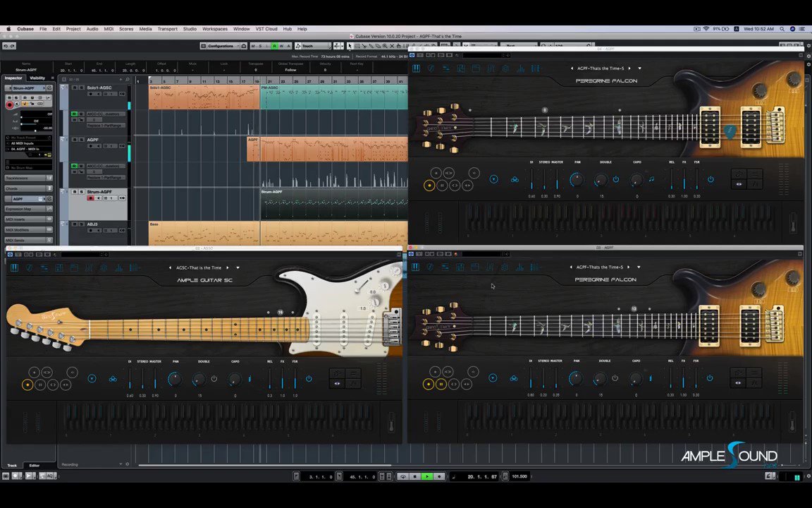Expand the TrackVersions inspector section
812x508 pixels.
28,178
